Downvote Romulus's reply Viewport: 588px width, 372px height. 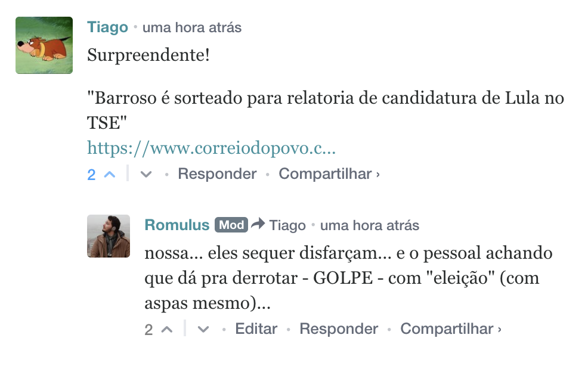click(x=203, y=330)
